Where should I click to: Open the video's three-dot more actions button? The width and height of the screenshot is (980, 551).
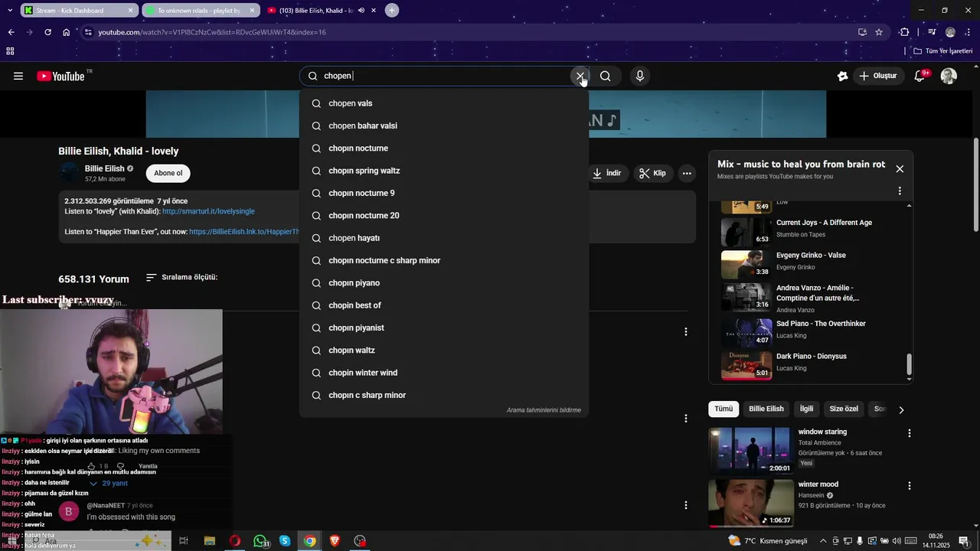[x=687, y=173]
